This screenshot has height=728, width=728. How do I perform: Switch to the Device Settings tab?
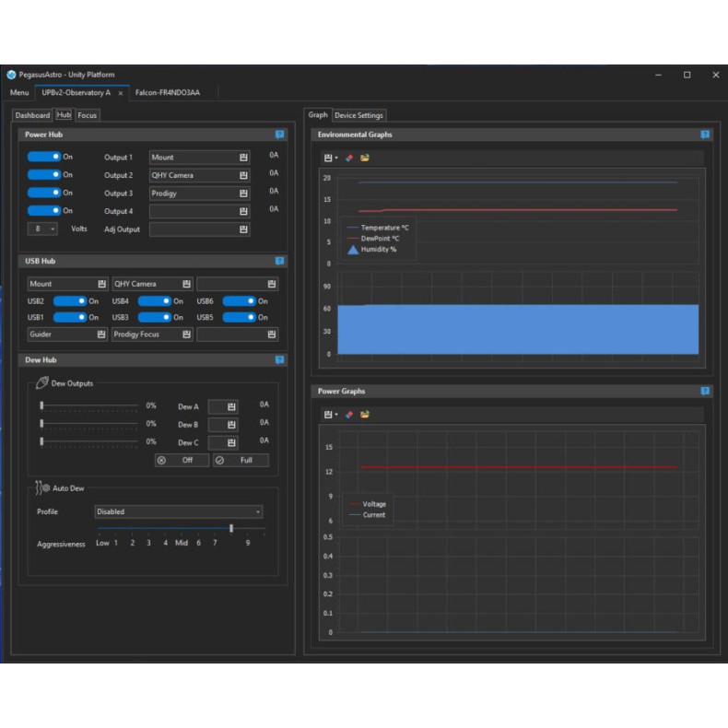click(x=358, y=115)
